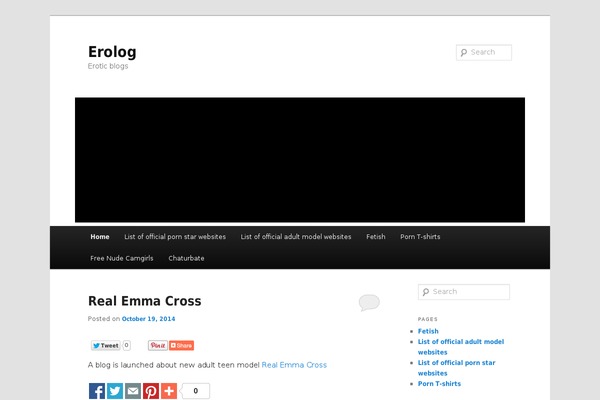Open Fetish link in sidebar Pages
Screen dimensions: 600x400
tap(428, 331)
